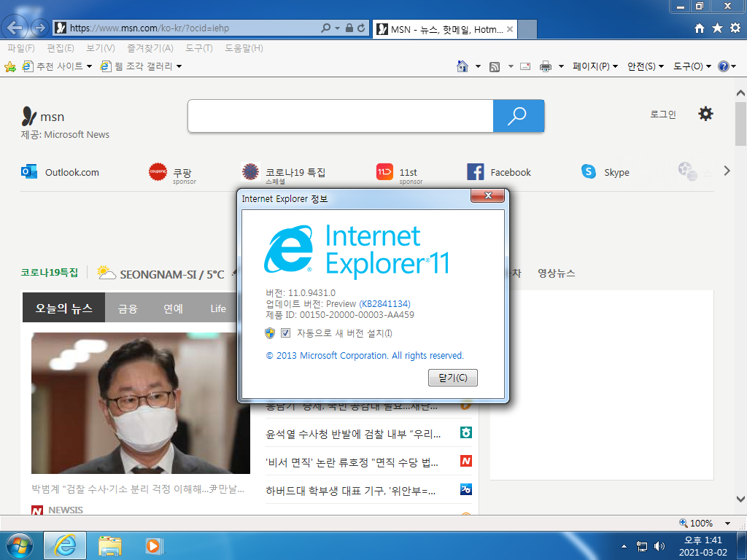Viewport: 747px width, 560px height.
Task: Click the command bar Home icon
Action: (x=462, y=66)
